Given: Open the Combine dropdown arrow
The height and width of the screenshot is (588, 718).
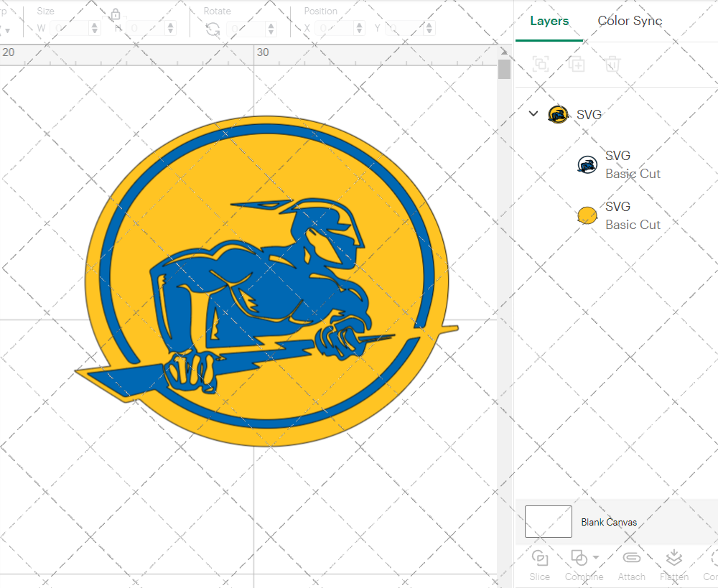Looking at the screenshot, I should point(596,557).
